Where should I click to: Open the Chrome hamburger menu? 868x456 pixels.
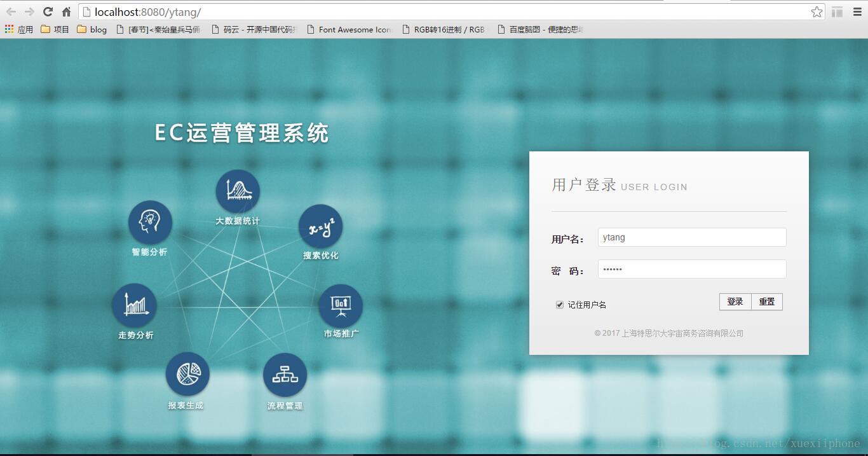[x=857, y=12]
